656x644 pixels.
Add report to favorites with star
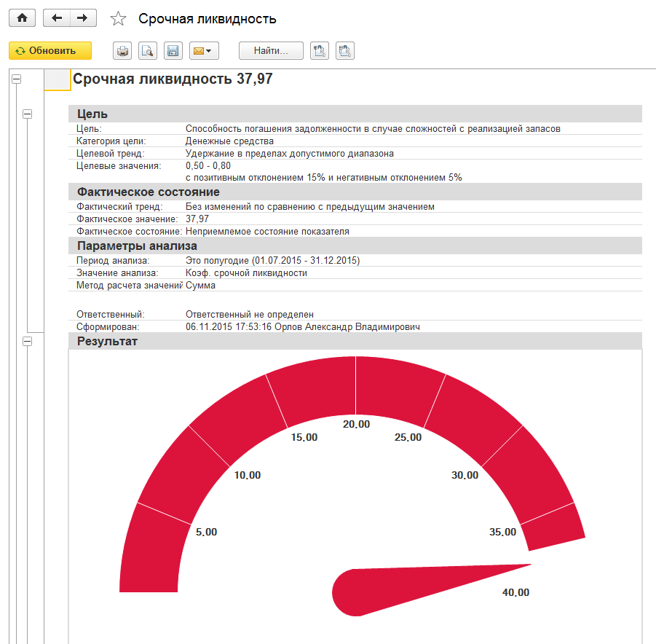pyautogui.click(x=118, y=19)
